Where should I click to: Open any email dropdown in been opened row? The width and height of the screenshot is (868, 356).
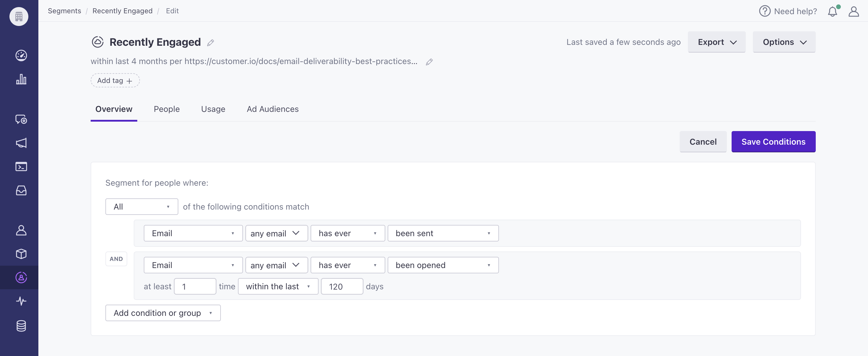[276, 265]
